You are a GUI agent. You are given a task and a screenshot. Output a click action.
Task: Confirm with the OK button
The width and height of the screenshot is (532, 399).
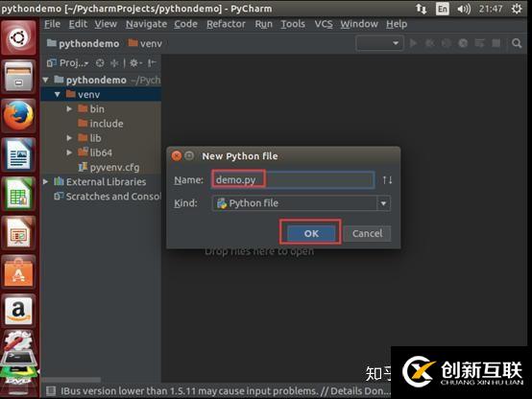click(x=311, y=233)
